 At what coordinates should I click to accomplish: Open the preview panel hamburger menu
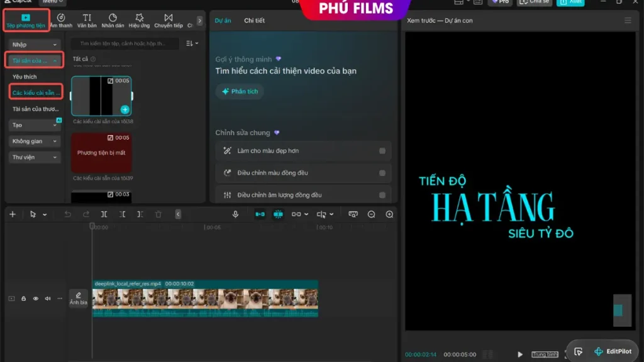pos(628,21)
